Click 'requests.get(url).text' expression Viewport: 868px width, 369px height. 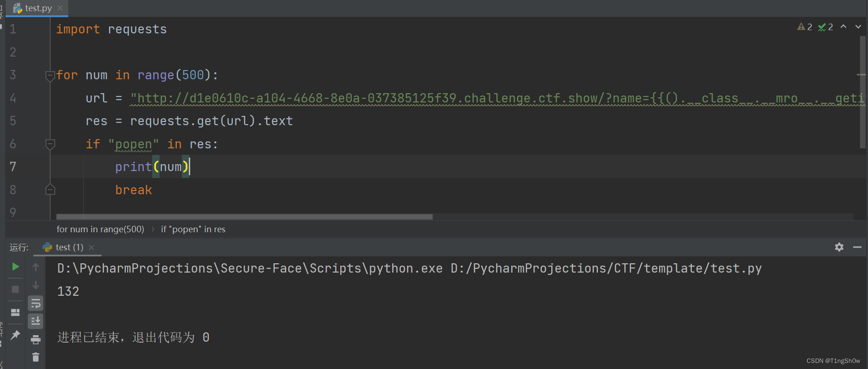point(212,121)
